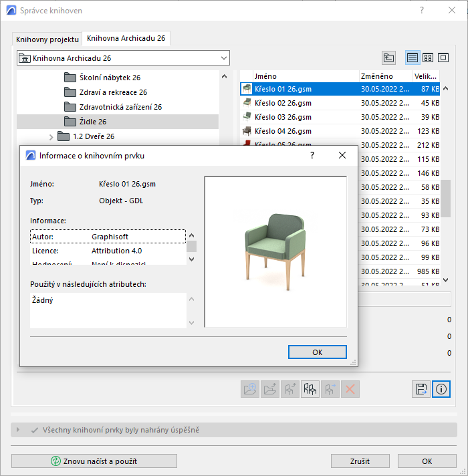The height and width of the screenshot is (476, 468).
Task: Click the folder tree scroll up arrow
Action: pyautogui.click(x=224, y=76)
